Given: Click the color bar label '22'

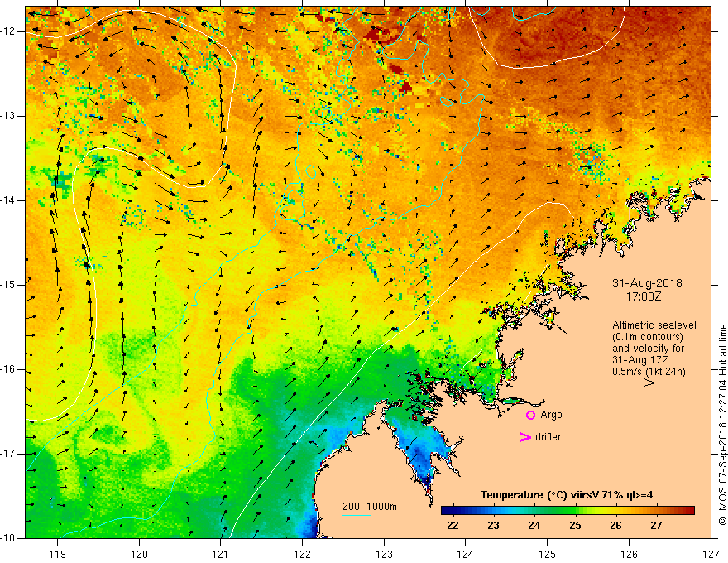Looking at the screenshot, I should 453,526.
